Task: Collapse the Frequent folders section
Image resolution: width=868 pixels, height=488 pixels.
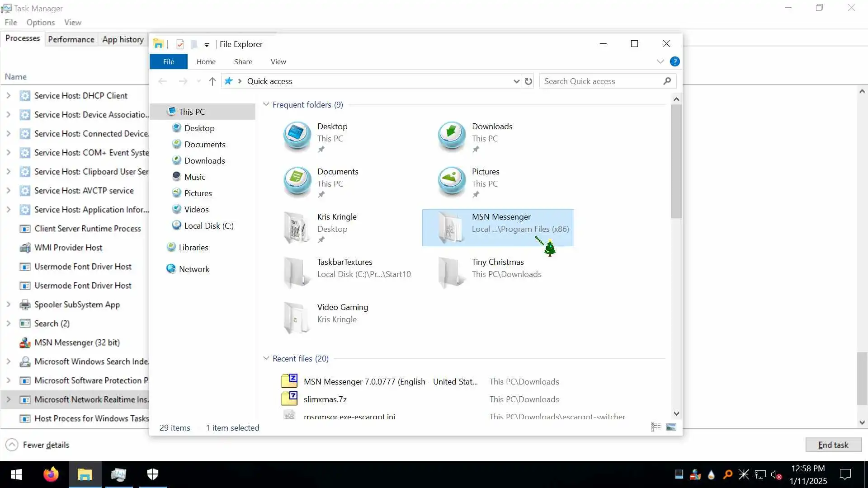Action: (x=266, y=105)
